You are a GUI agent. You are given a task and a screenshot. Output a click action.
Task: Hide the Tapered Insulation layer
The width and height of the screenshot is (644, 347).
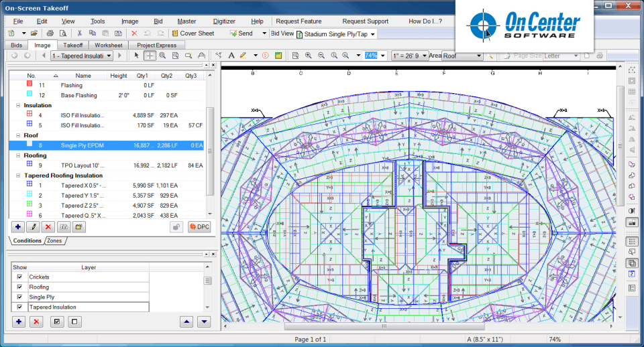[x=19, y=307]
